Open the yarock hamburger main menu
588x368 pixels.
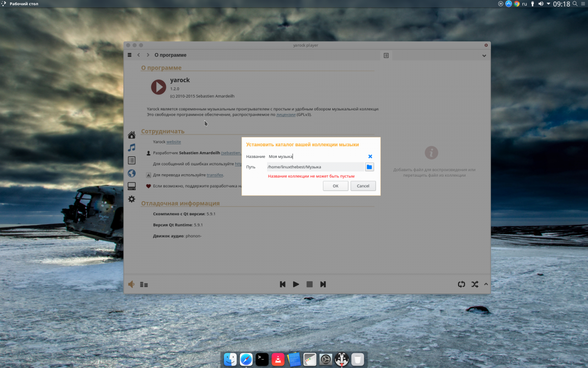[129, 55]
